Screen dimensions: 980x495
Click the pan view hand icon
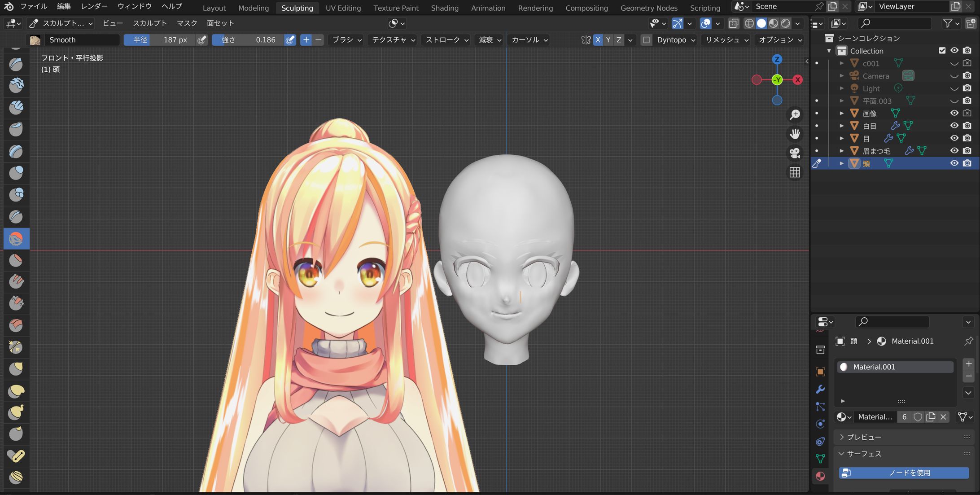tap(795, 134)
